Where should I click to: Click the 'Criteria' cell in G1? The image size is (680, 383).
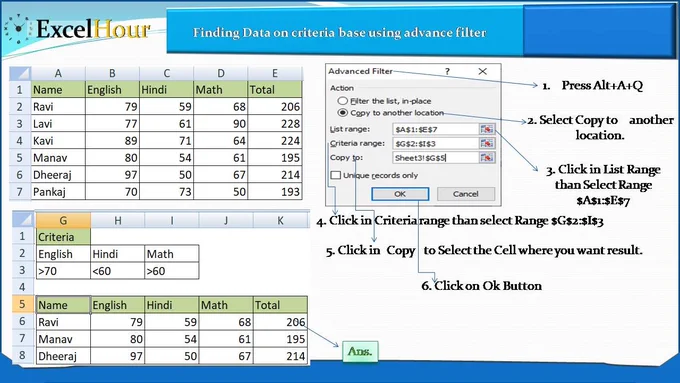click(x=63, y=237)
